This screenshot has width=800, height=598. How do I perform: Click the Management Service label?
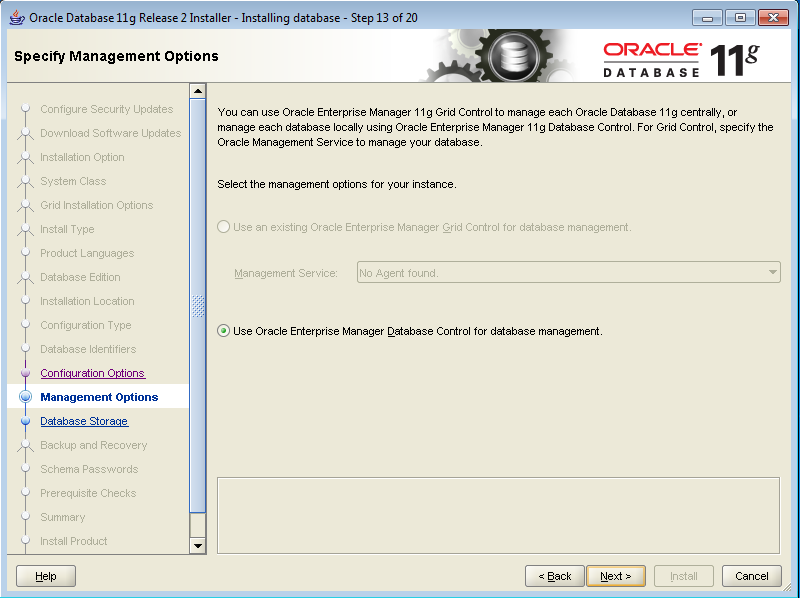tap(286, 273)
